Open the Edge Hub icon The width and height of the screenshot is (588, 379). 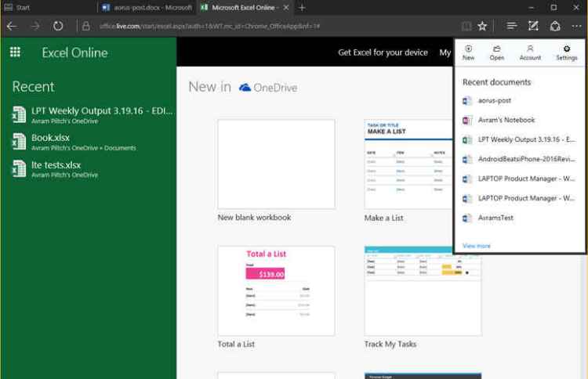[x=511, y=26]
